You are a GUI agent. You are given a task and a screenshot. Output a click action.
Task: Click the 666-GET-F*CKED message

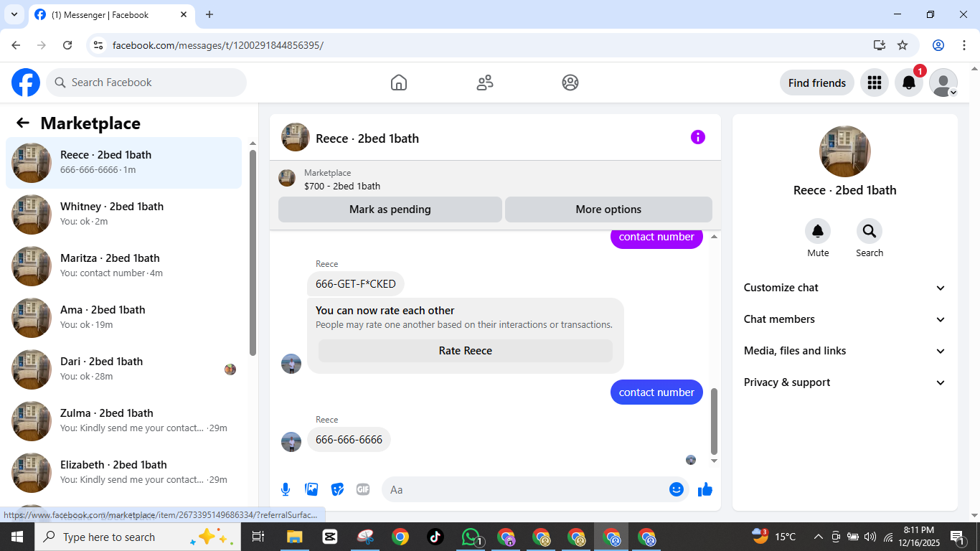coord(356,284)
